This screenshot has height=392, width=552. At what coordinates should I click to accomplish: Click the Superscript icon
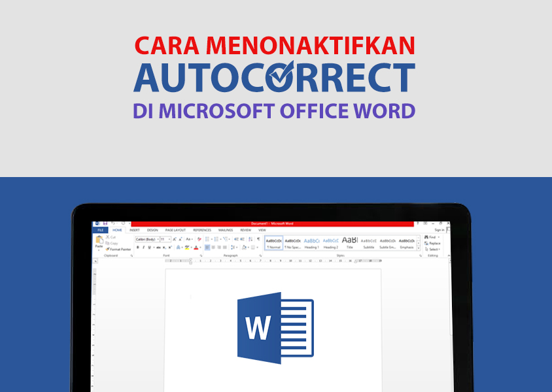(170, 248)
